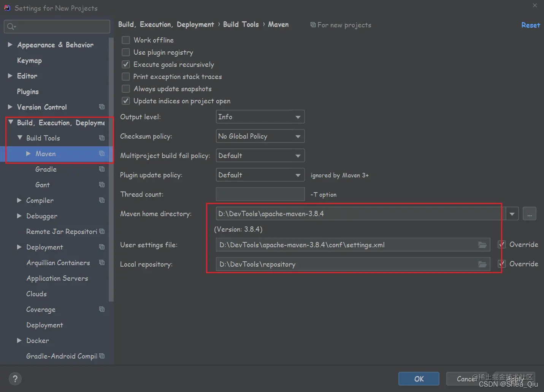544x392 pixels.
Task: Click project-level icon beside Compiler
Action: [102, 200]
